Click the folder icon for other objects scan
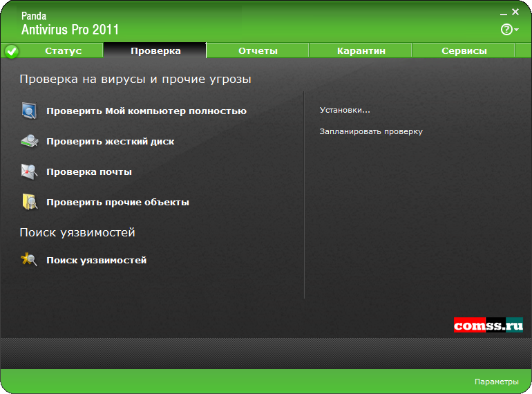The width and height of the screenshot is (532, 394). pyautogui.click(x=28, y=202)
